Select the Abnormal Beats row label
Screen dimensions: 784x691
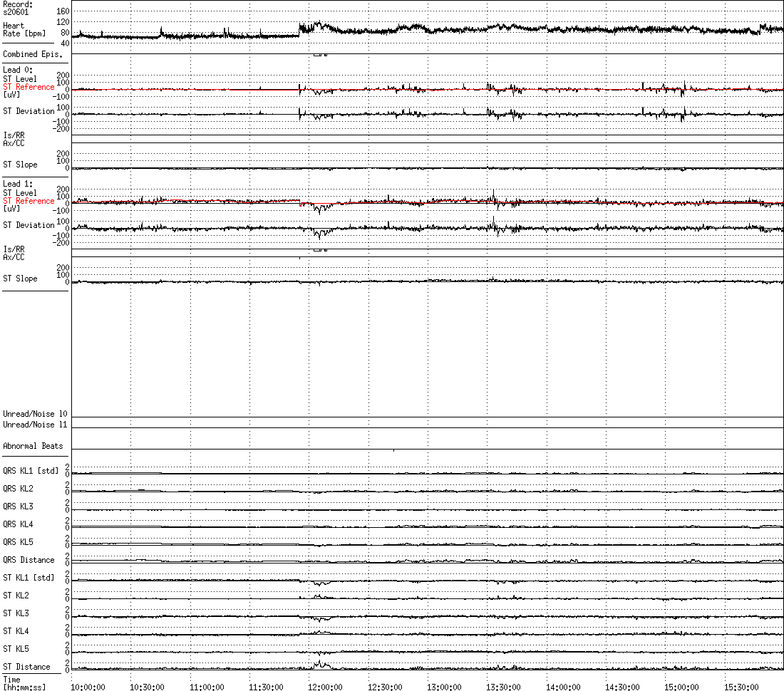(x=33, y=446)
